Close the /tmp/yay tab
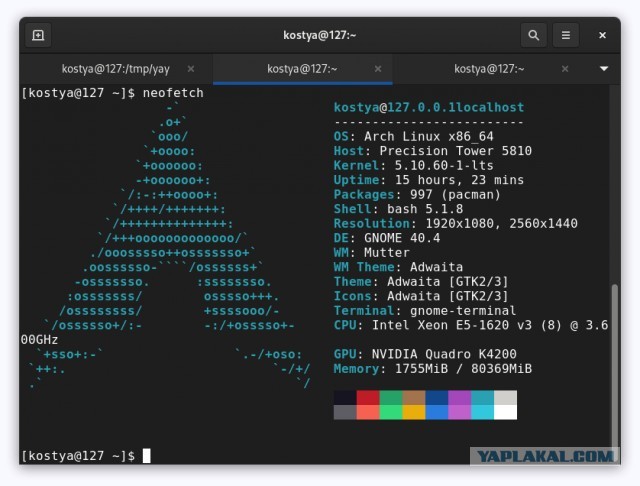640x486 pixels. point(191,69)
